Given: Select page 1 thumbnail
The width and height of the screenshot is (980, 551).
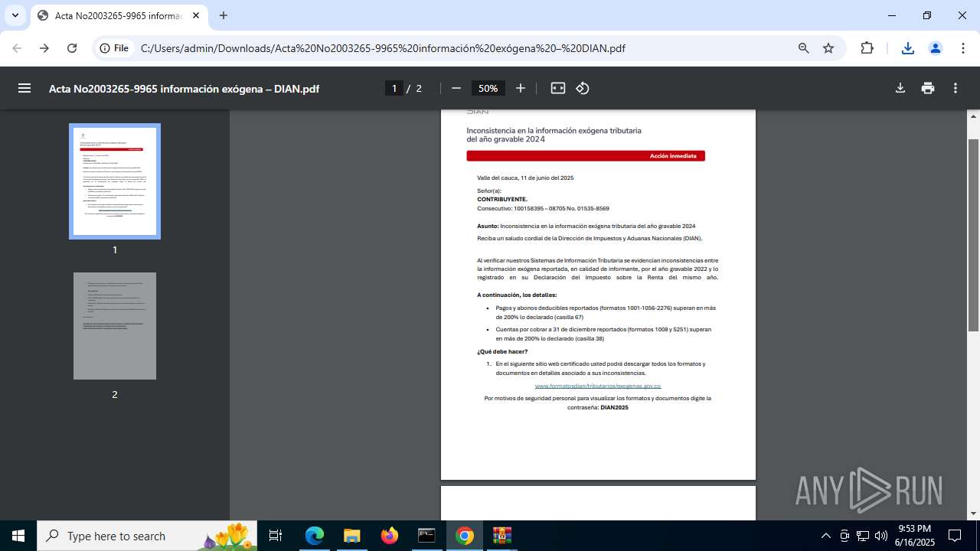Looking at the screenshot, I should point(115,181).
